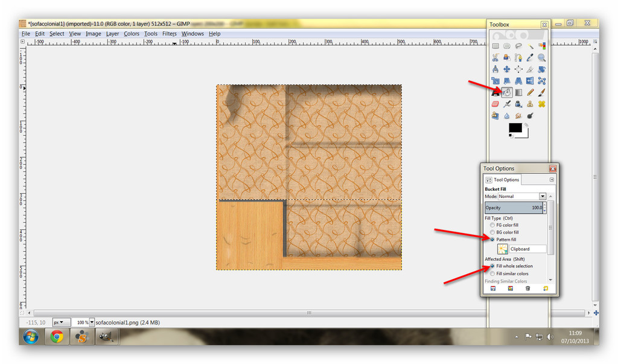Select the Ellipse Select tool
Image resolution: width=618 pixels, height=364 pixels.
coord(507,46)
